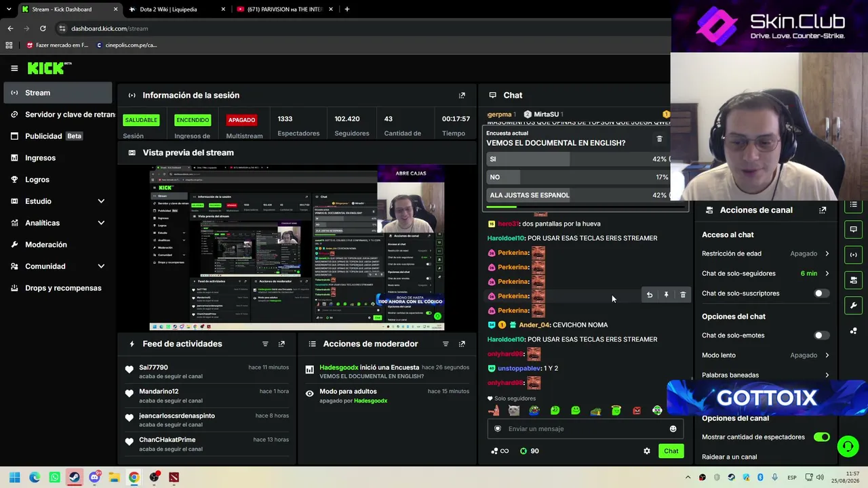Screen dimensions: 868x488
Task: Filter the Acciones de moderador list
Action: pos(446,344)
